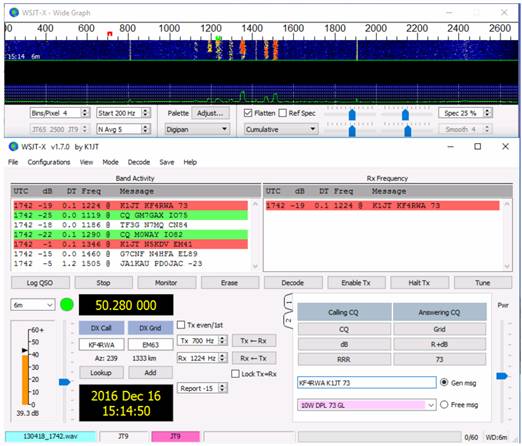Viewport: 522px width, 446px height.
Task: Adjust the Bins/Pixel spinner
Action: point(85,113)
